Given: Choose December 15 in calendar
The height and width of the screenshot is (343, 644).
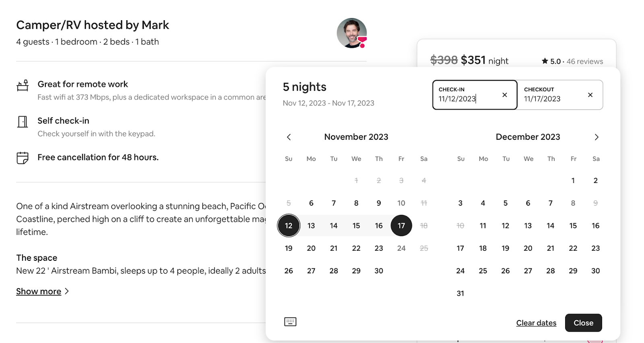Looking at the screenshot, I should 573,226.
